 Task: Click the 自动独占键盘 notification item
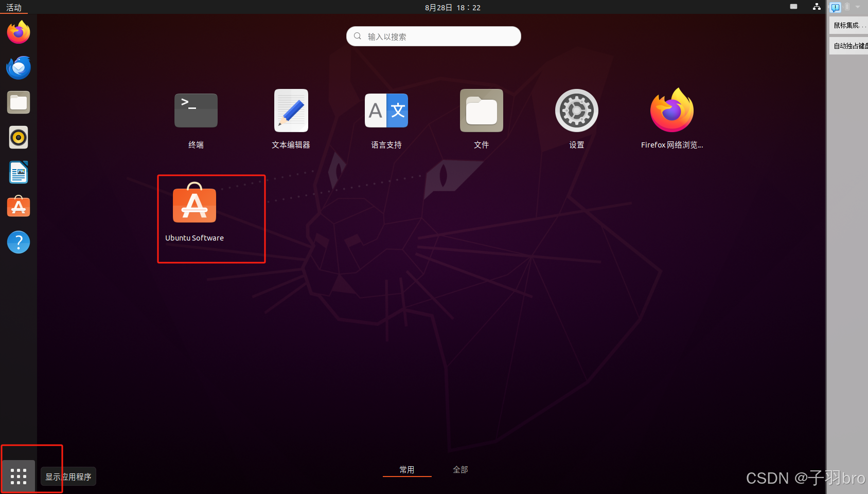click(849, 46)
